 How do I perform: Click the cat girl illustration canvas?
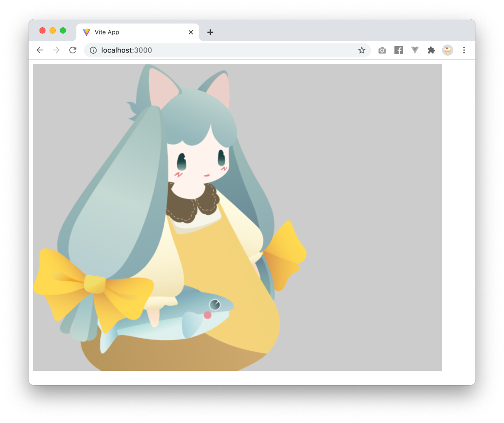pos(237,218)
